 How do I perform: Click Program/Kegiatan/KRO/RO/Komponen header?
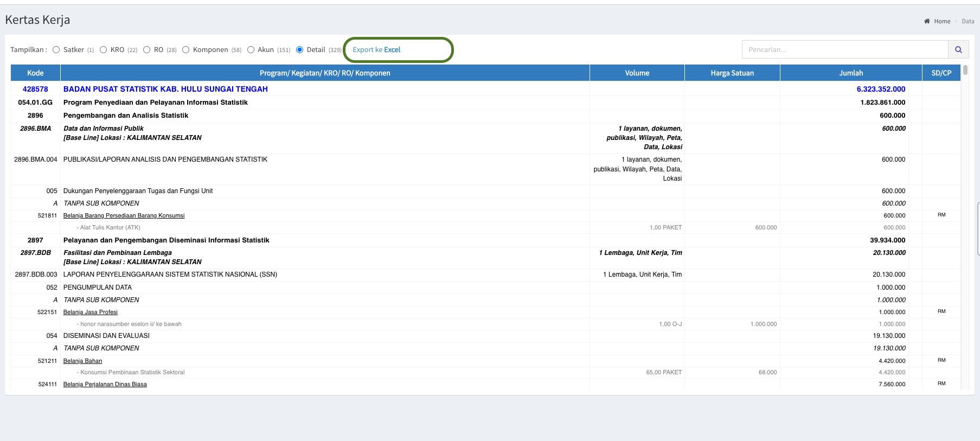(x=325, y=73)
